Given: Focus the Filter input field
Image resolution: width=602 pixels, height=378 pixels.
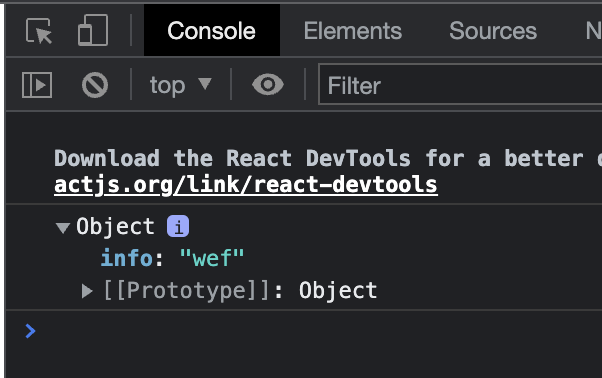Looking at the screenshot, I should [460, 85].
